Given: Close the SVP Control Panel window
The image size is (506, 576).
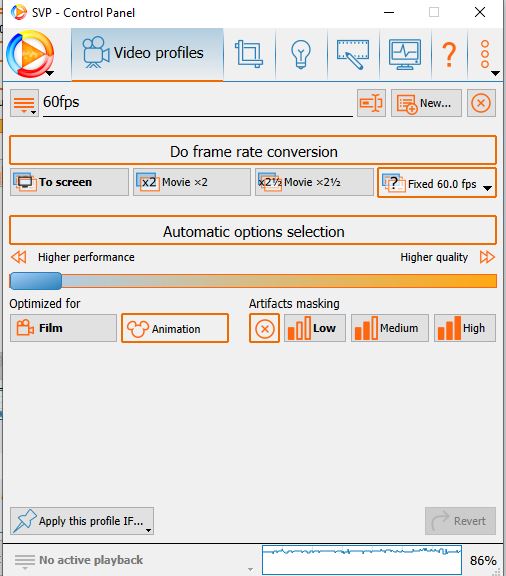Looking at the screenshot, I should (480, 12).
